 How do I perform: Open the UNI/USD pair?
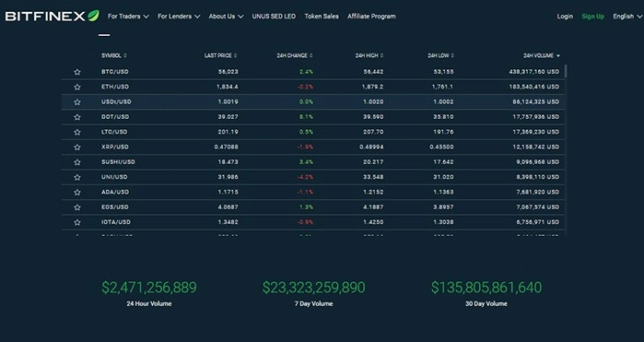[x=114, y=177]
